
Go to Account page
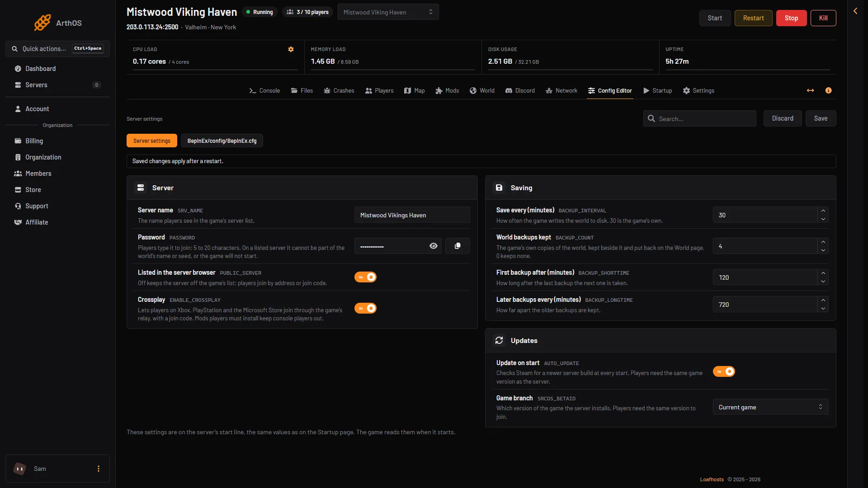pyautogui.click(x=57, y=109)
